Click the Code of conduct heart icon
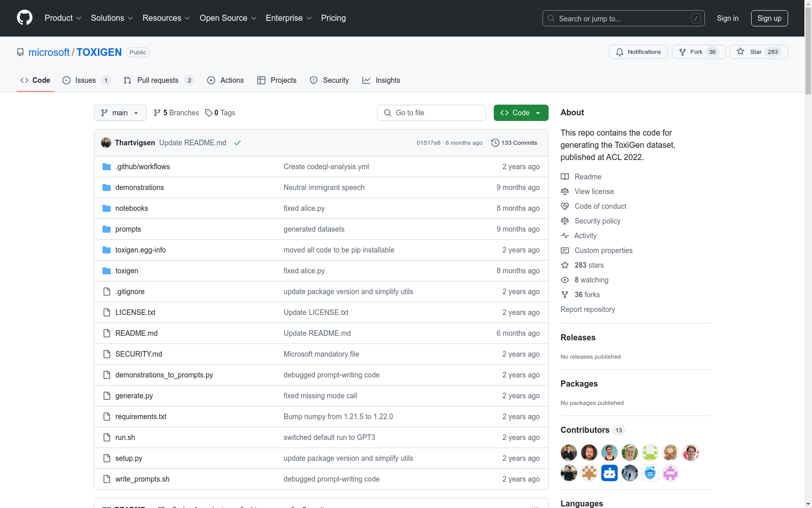Screen dimensions: 812x508 click(x=565, y=206)
